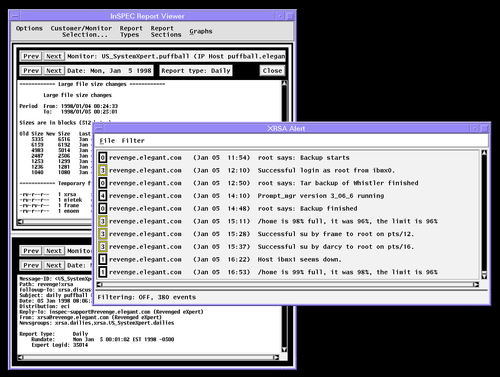Maximize the InSPEC Report Viewer window
This screenshot has width=500, height=377.
click(290, 16)
